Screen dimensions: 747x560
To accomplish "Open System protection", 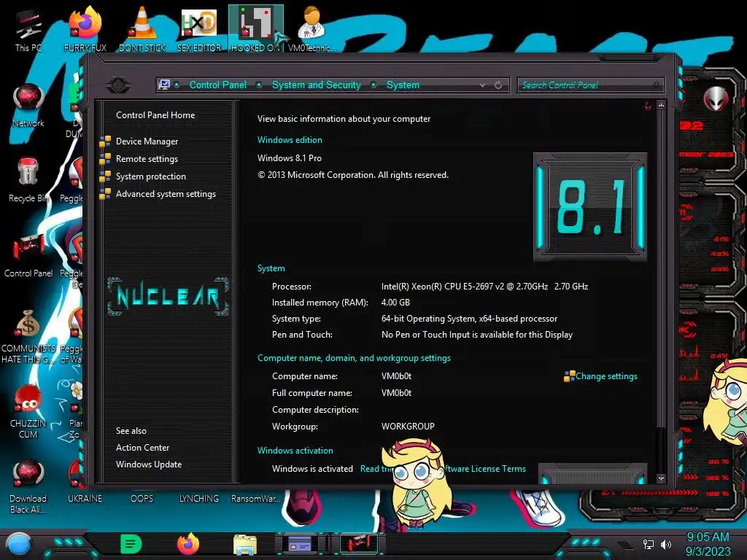I will (150, 176).
